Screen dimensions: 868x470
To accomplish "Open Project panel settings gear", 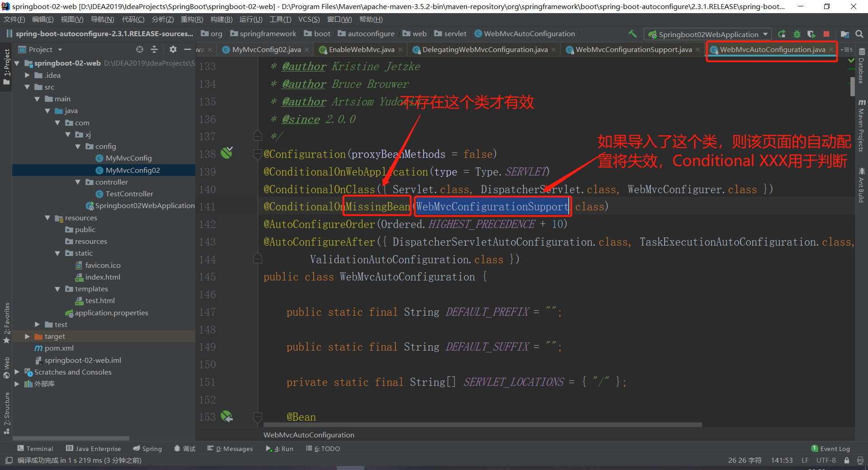I will 173,49.
